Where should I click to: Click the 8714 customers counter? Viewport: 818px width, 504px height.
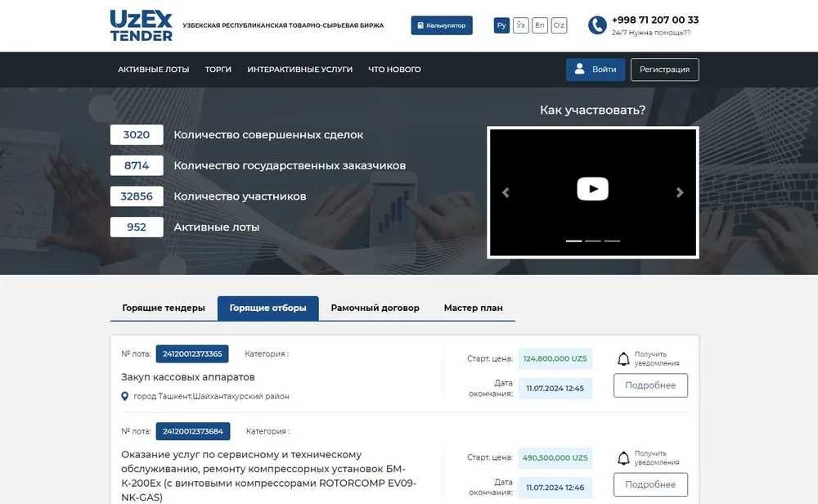coord(137,165)
